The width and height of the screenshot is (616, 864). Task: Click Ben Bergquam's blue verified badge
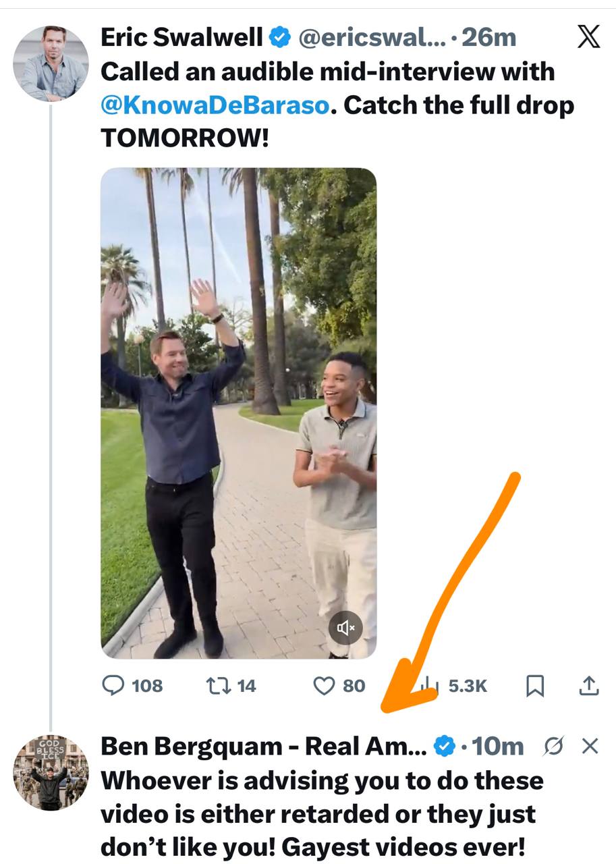tap(443, 746)
